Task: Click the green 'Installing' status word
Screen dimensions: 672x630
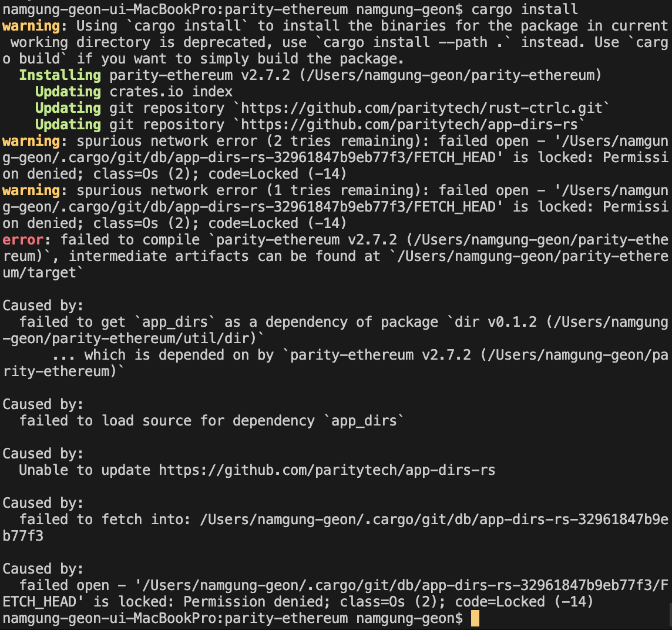Action: tap(60, 75)
